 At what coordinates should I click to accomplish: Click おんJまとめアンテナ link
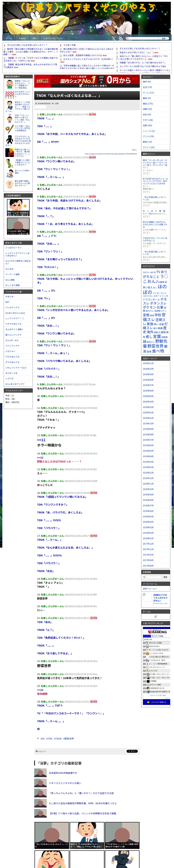pyautogui.click(x=15, y=384)
